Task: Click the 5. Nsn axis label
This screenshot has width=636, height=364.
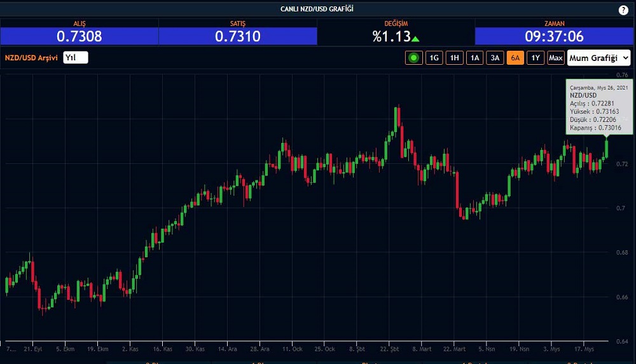Action: 487,349
